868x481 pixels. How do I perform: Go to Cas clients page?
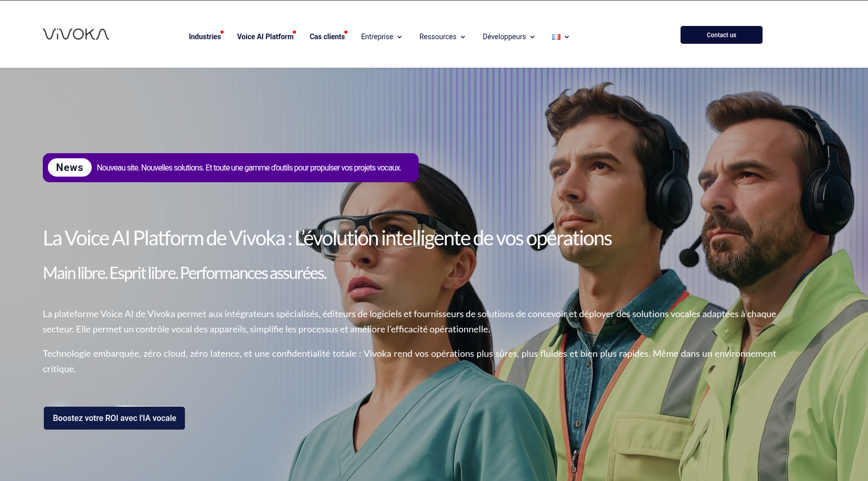[327, 37]
